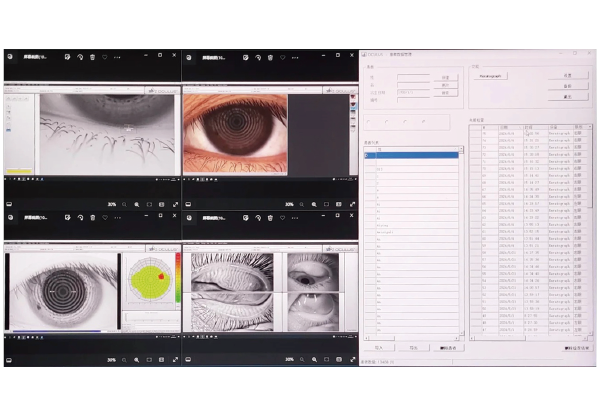This screenshot has height=400, width=600.
Task: Click the export button below the patient list
Action: tap(413, 348)
